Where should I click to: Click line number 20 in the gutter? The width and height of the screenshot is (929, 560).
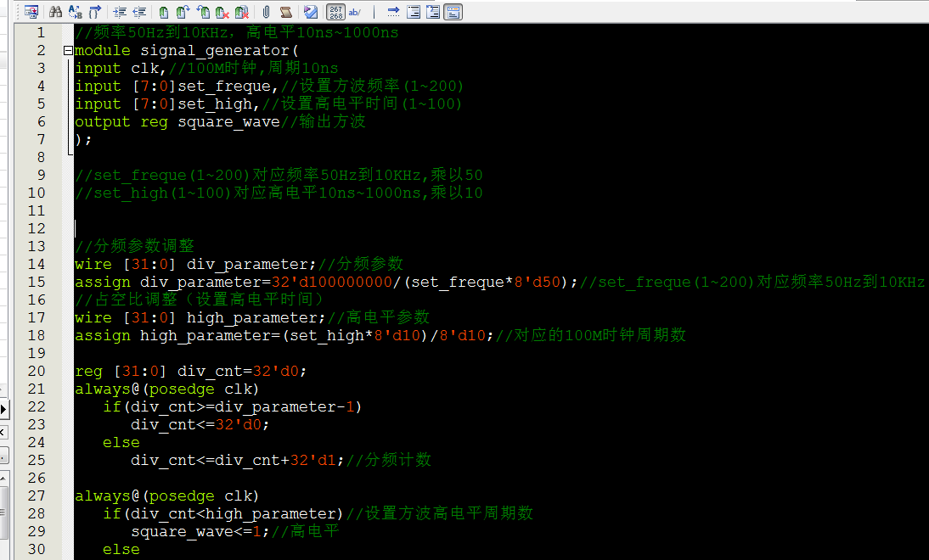pyautogui.click(x=37, y=371)
